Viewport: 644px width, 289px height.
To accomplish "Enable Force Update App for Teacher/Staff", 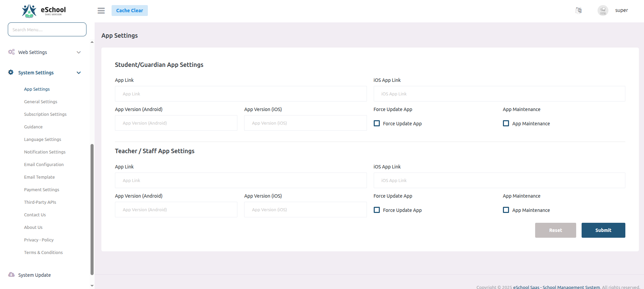I will click(377, 210).
